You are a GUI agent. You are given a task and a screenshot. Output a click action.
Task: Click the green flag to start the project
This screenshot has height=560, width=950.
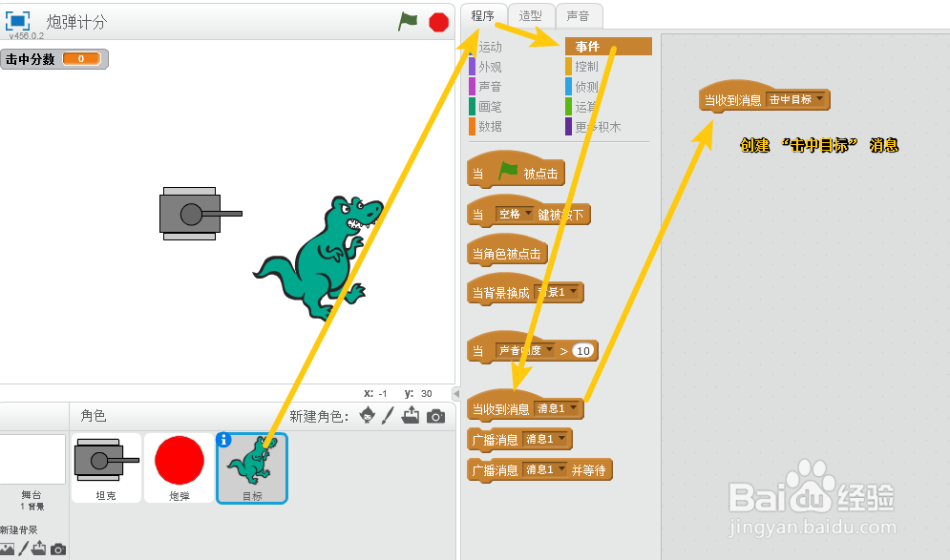[408, 22]
